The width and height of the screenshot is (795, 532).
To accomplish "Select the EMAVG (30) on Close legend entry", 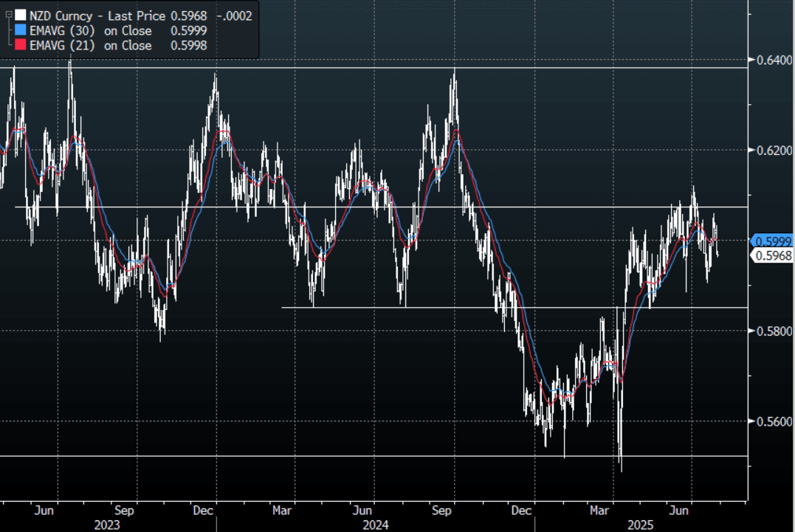I will pyautogui.click(x=90, y=31).
